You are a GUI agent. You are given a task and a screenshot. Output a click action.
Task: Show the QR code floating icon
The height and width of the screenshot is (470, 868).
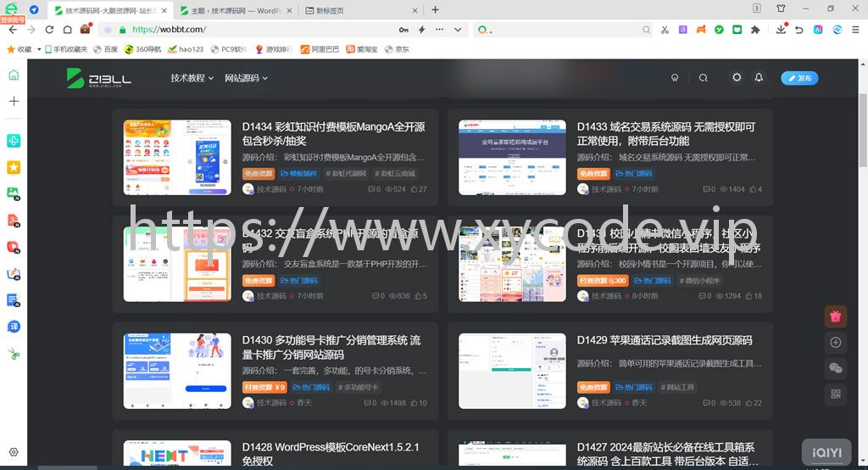click(836, 394)
